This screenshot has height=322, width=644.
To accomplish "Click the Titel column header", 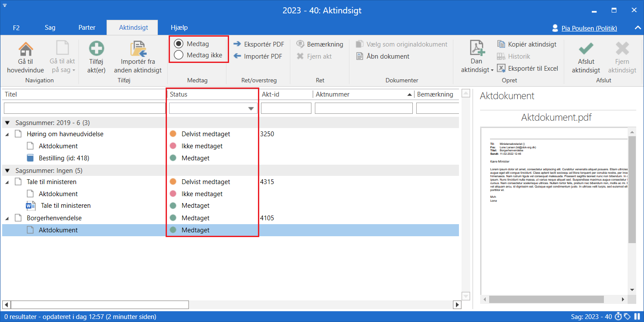I will [x=85, y=94].
